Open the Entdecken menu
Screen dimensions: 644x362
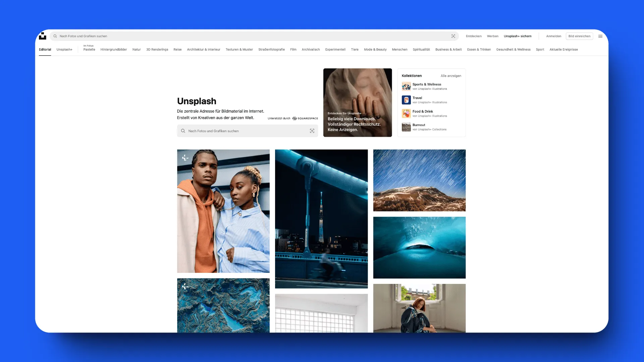(474, 36)
